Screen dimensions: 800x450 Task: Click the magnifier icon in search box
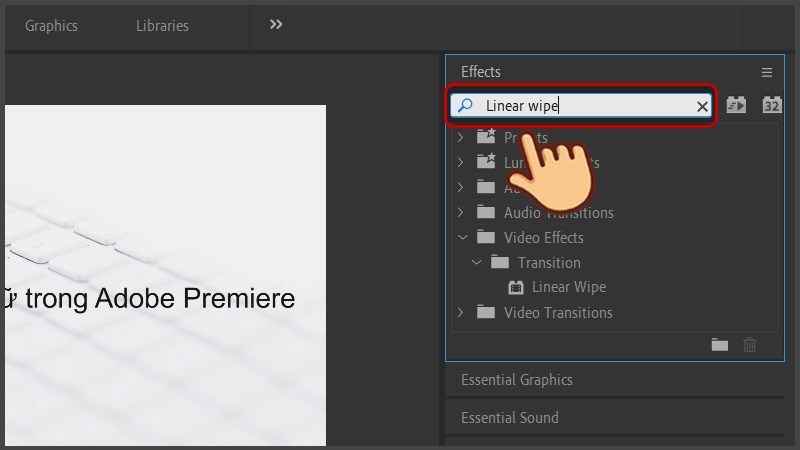pos(465,105)
